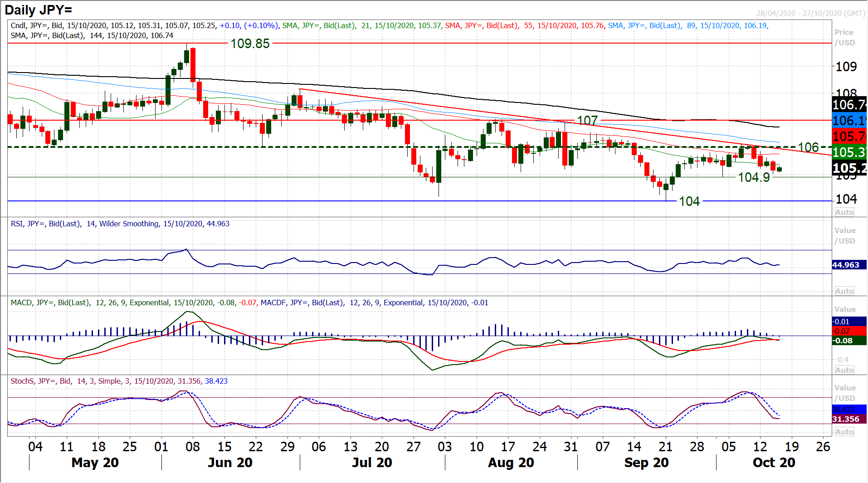Select the 104.9 support level label

(x=754, y=177)
